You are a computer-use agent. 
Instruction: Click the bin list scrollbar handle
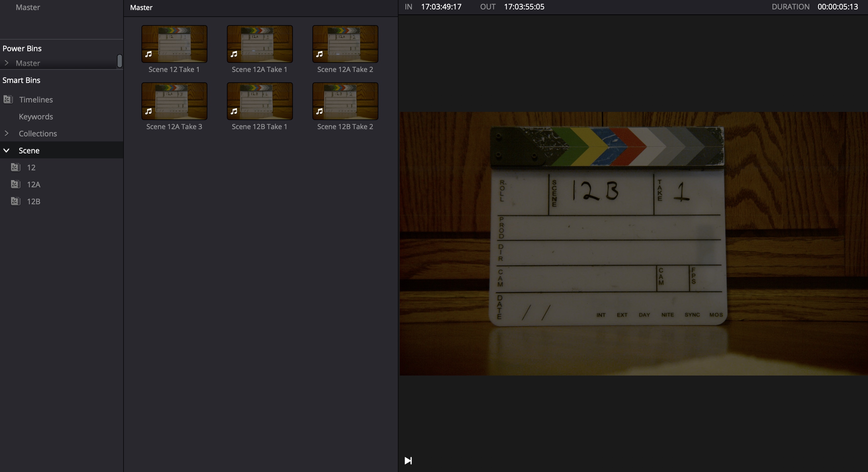[x=120, y=61]
